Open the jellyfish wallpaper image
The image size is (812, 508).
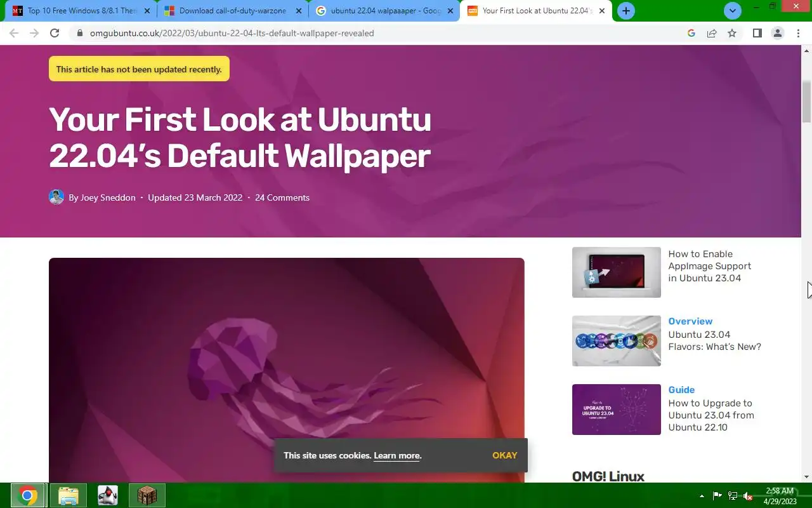(287, 370)
